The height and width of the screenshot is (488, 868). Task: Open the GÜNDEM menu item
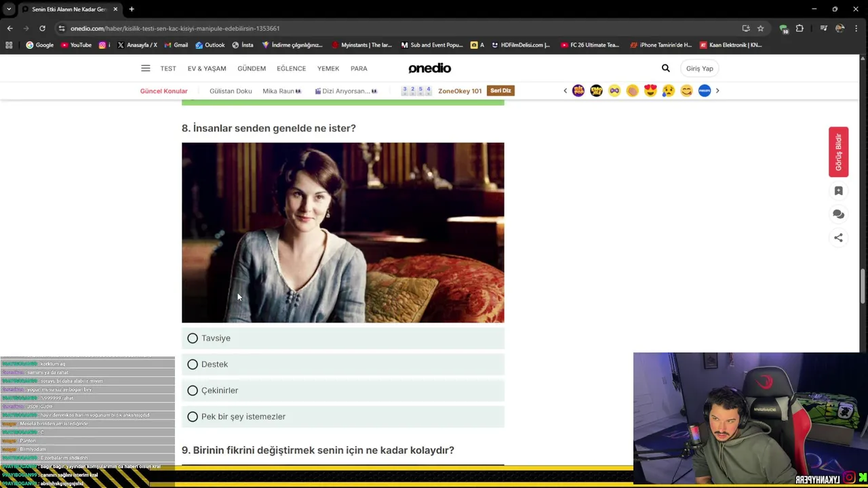[252, 68]
